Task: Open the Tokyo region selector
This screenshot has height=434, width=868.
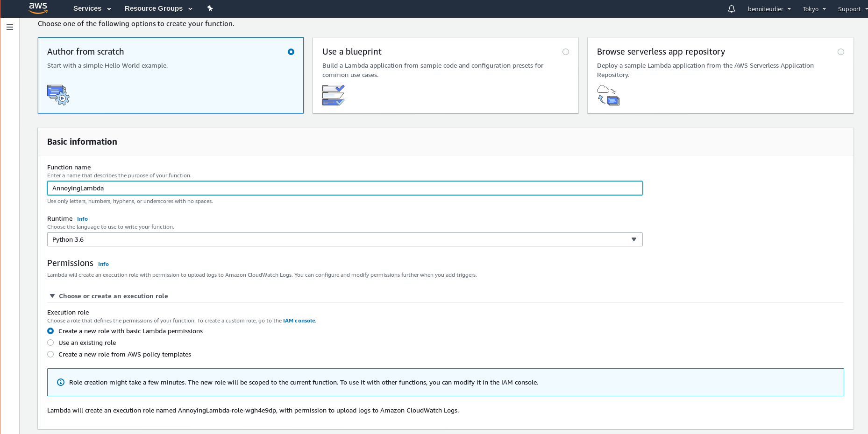Action: click(813, 9)
